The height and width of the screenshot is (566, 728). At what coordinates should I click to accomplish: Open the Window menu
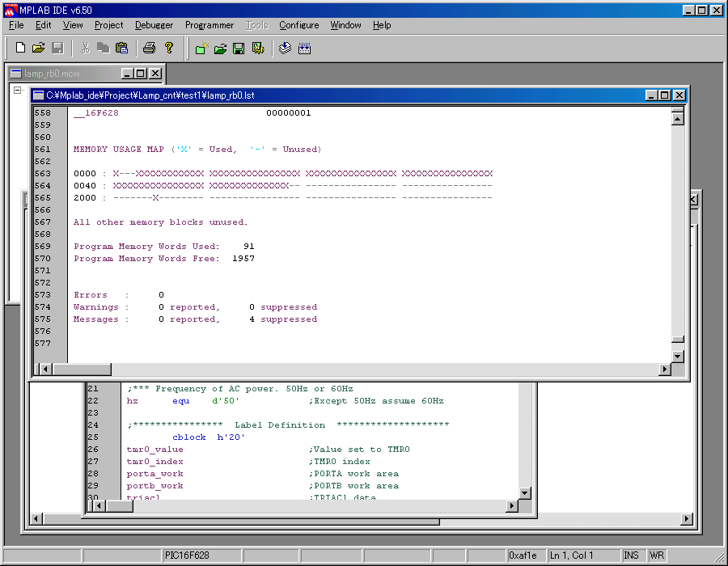click(345, 25)
